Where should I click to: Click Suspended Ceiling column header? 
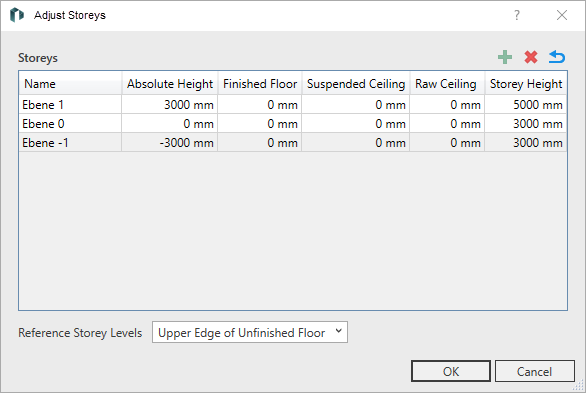click(356, 84)
